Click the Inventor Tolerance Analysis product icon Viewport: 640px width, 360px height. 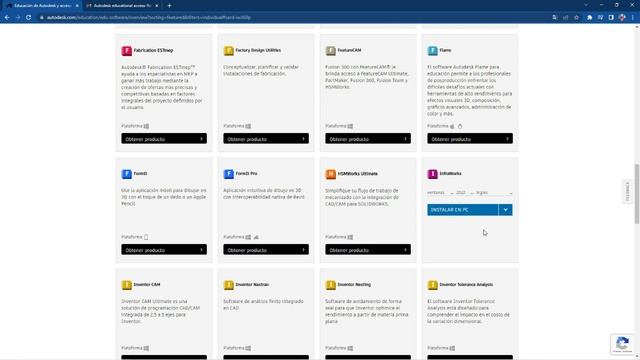433,285
